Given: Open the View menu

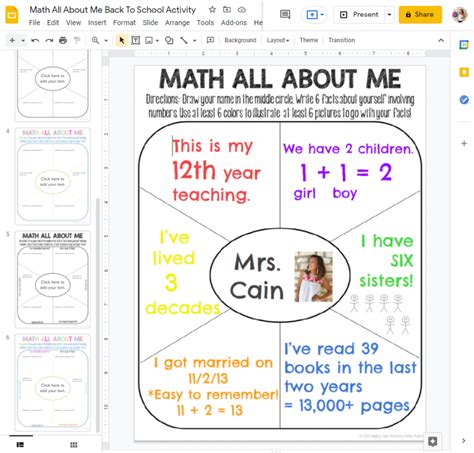Looking at the screenshot, I should point(73,23).
